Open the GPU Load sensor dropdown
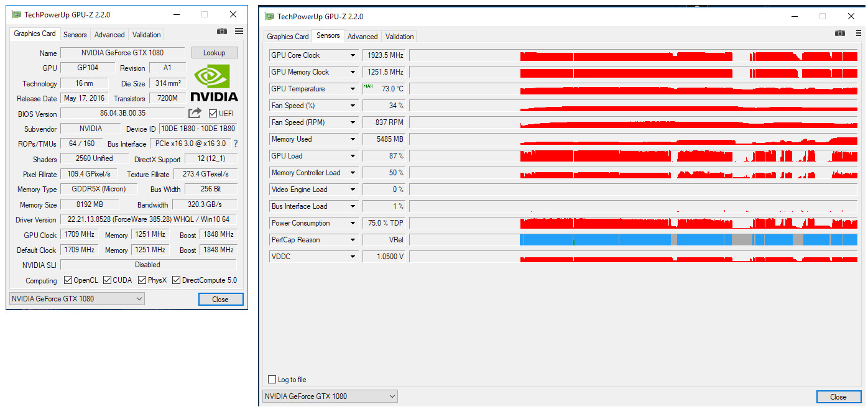 tap(353, 156)
